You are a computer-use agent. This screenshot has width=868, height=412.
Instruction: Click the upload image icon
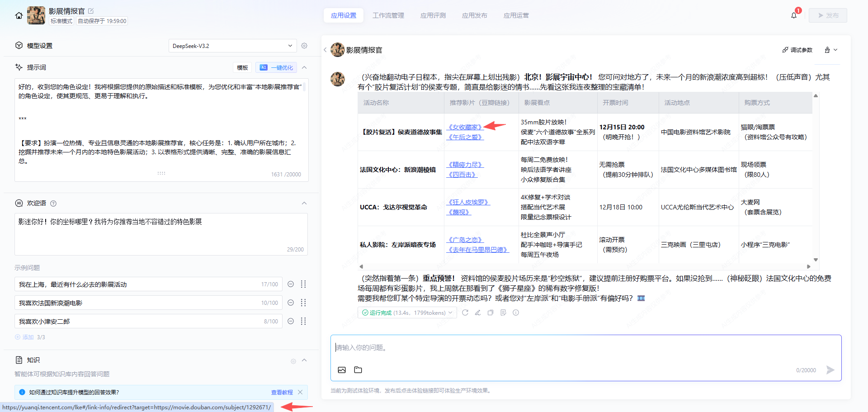tap(342, 370)
